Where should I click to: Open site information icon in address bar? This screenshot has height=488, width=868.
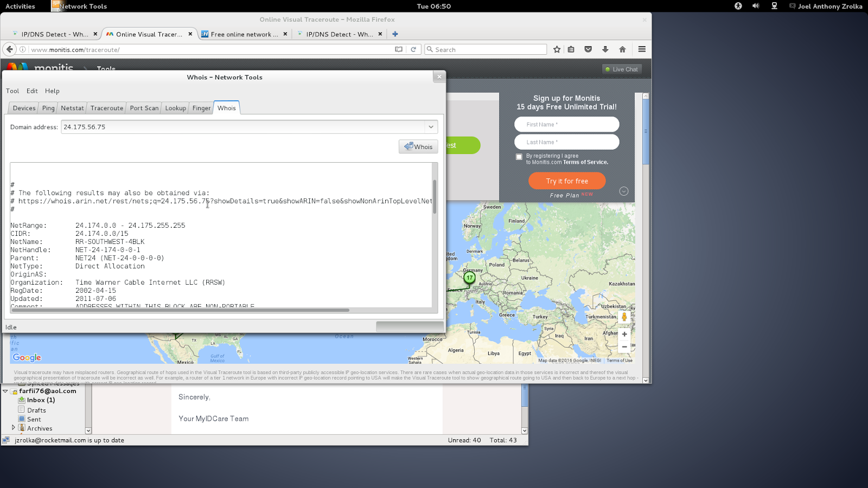click(23, 49)
